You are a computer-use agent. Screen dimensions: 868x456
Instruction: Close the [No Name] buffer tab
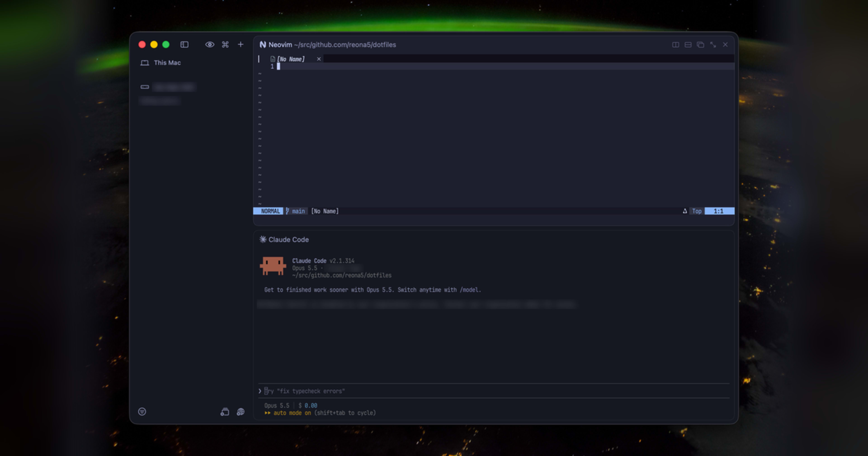click(x=319, y=59)
